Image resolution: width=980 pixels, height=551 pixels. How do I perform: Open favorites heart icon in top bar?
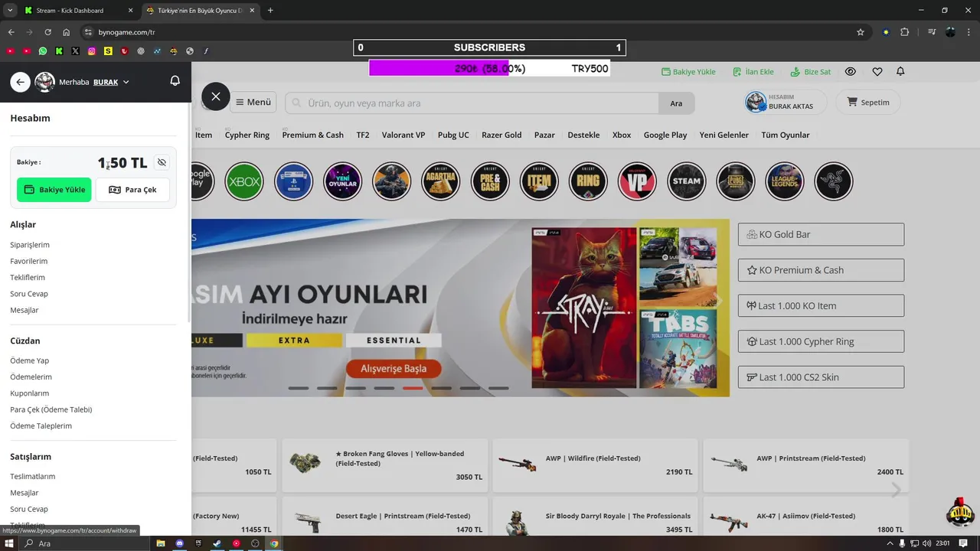(x=877, y=71)
